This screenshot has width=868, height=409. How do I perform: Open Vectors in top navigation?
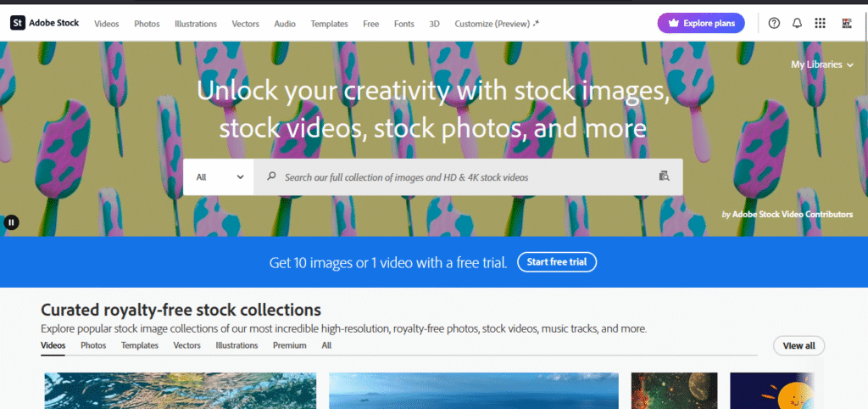click(246, 24)
